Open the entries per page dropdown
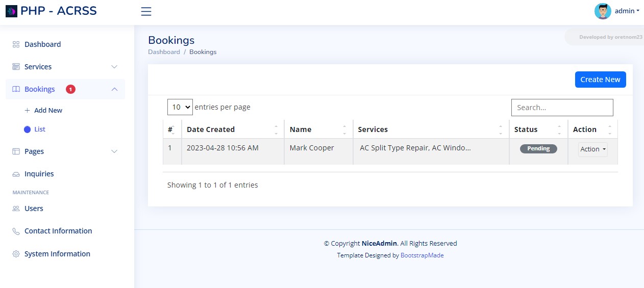Viewport: 644px width, 288px height. (180, 107)
